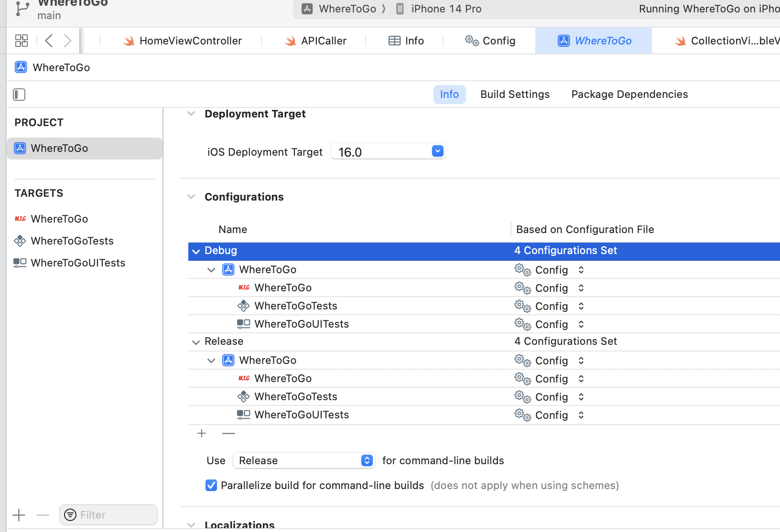Image resolution: width=780 pixels, height=532 pixels.
Task: Remove selected target with minus button
Action: pos(43,515)
